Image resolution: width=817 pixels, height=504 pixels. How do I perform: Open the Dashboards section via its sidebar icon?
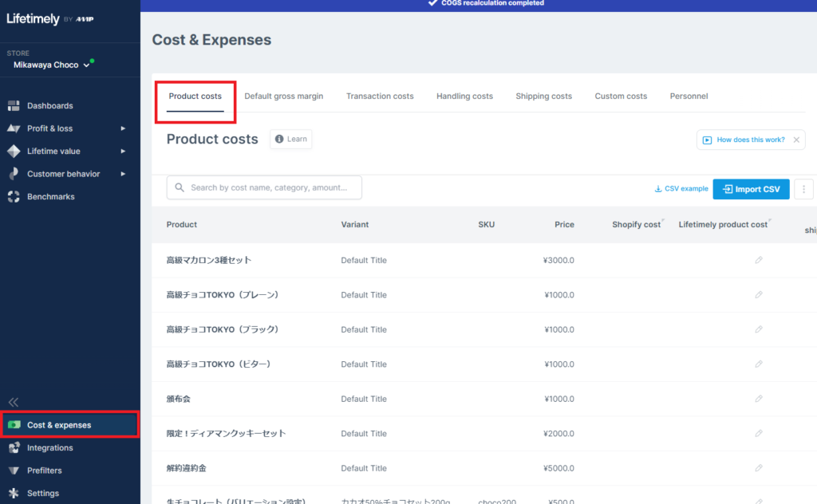[13, 105]
